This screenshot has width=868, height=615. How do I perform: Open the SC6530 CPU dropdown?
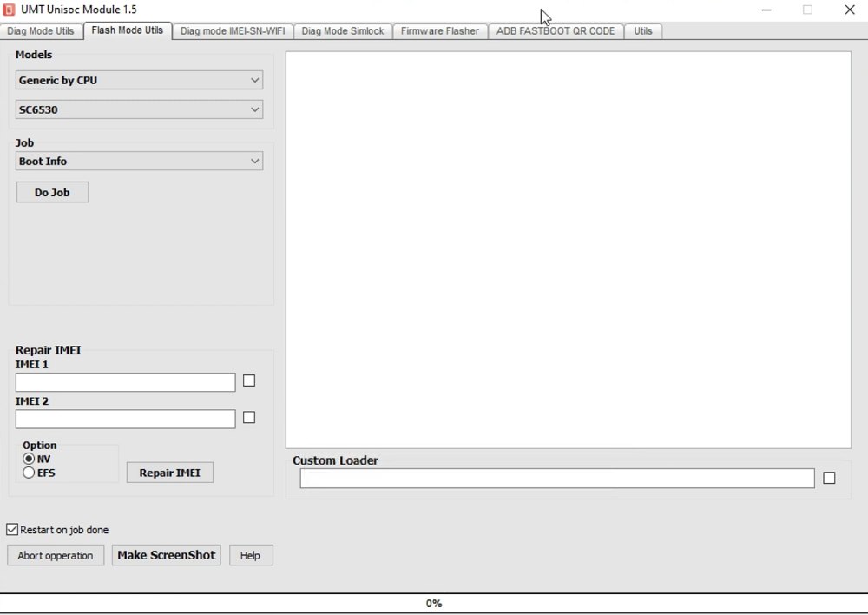[139, 109]
